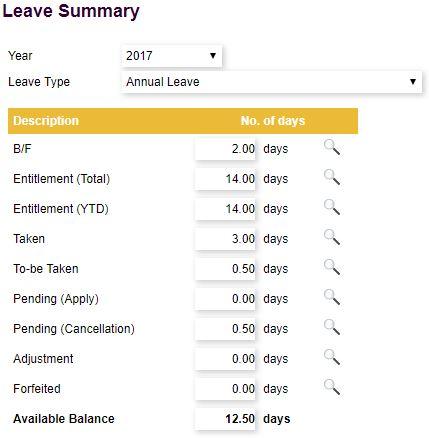Expand the Leave Type Annual Leave dropdown
Screen dimensions: 429x438
coord(271,82)
